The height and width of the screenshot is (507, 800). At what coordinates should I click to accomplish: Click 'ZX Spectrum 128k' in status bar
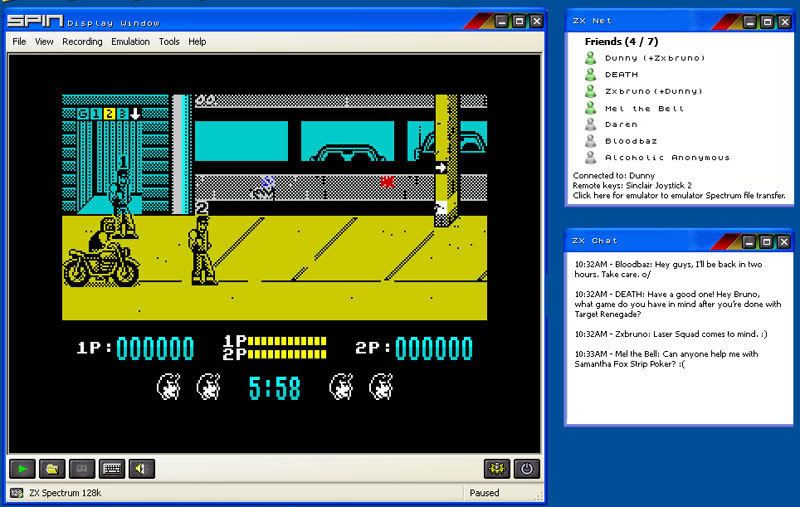point(65,493)
